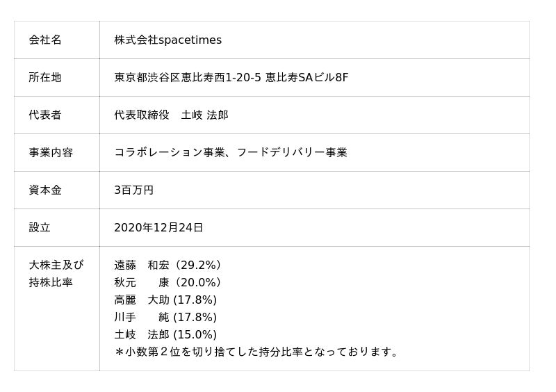Click shareholder 川手 純 (17.8%) line
Viewport: 556px width, 392px height.
(165, 318)
